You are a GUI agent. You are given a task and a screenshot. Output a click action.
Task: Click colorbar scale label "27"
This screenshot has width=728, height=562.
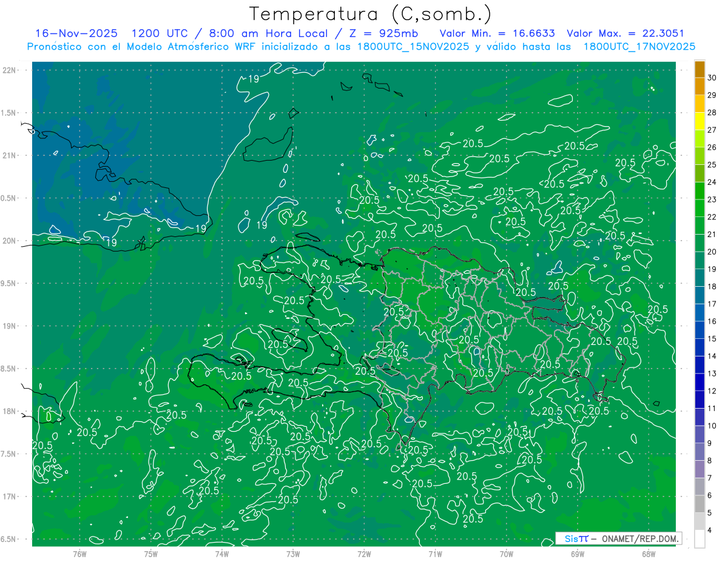(x=712, y=130)
